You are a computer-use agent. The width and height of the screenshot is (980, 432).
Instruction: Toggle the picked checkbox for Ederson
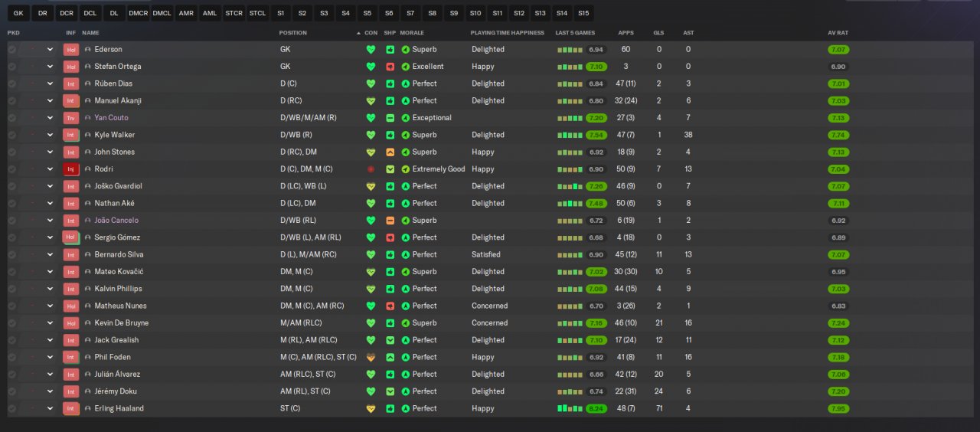click(12, 50)
